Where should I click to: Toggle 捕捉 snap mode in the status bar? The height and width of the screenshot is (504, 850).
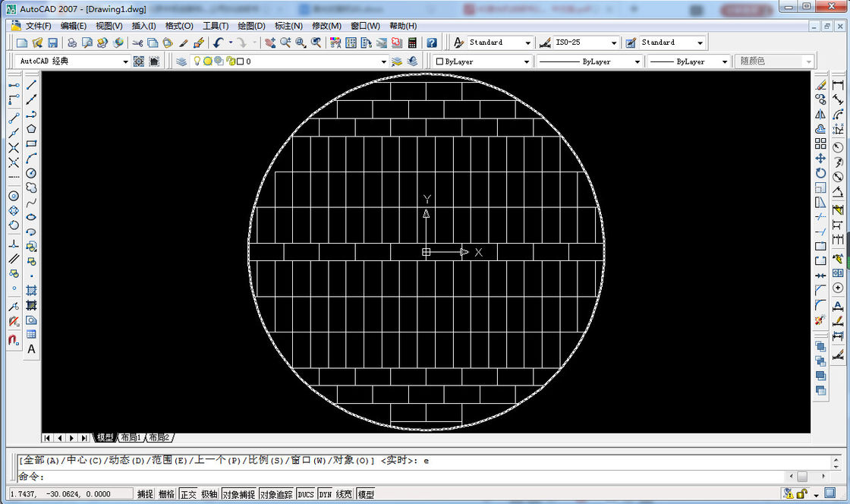(145, 494)
